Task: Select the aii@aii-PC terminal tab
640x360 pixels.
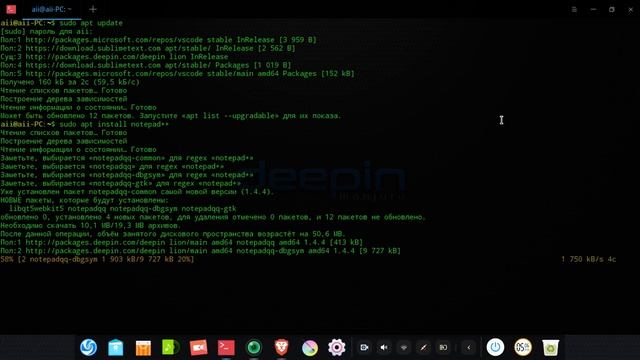Action: pyautogui.click(x=51, y=9)
